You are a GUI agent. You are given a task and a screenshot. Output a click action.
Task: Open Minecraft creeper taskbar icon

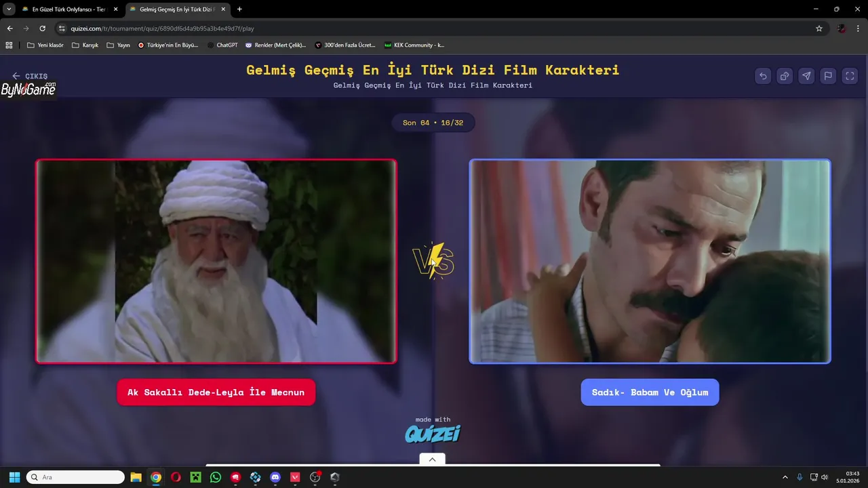[x=195, y=477]
